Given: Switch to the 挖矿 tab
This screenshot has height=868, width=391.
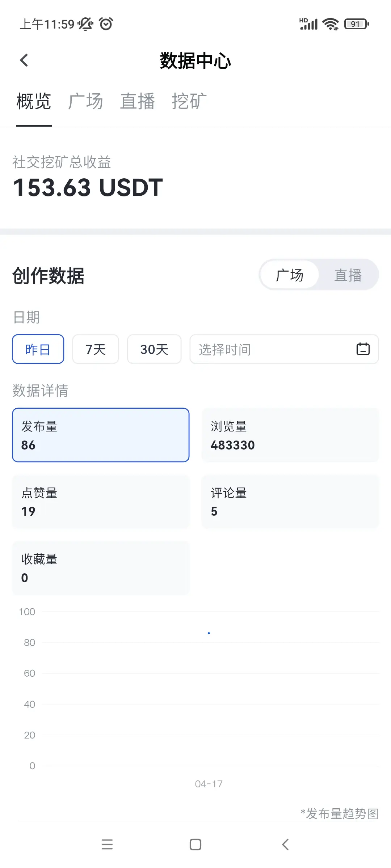Looking at the screenshot, I should pos(189,101).
